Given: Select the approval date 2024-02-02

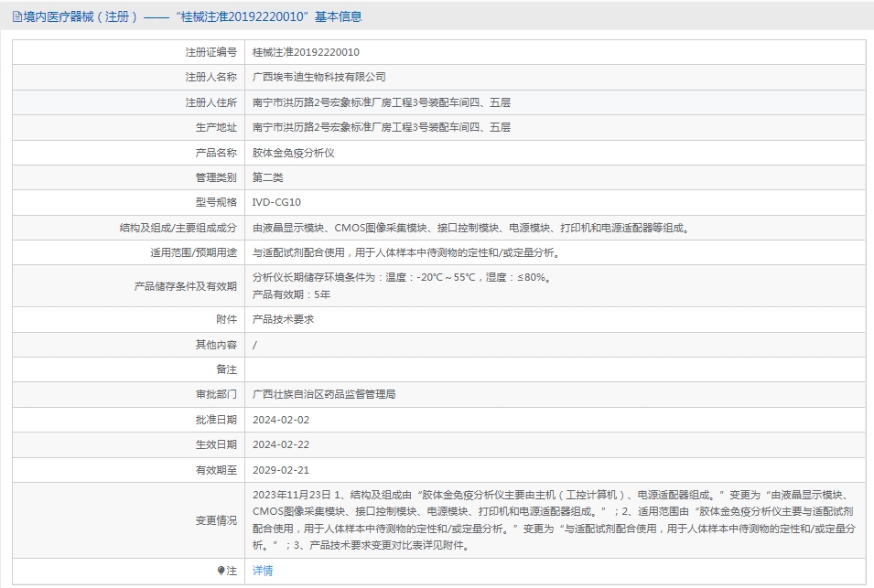Looking at the screenshot, I should coord(281,419).
